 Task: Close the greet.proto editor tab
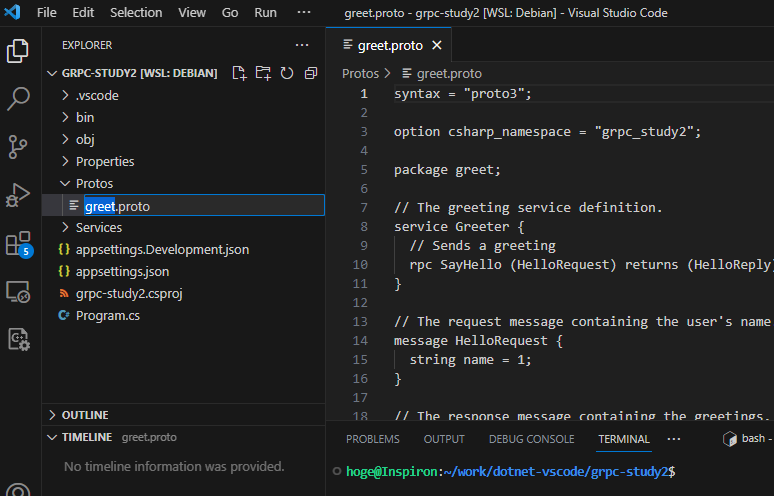pyautogui.click(x=437, y=45)
